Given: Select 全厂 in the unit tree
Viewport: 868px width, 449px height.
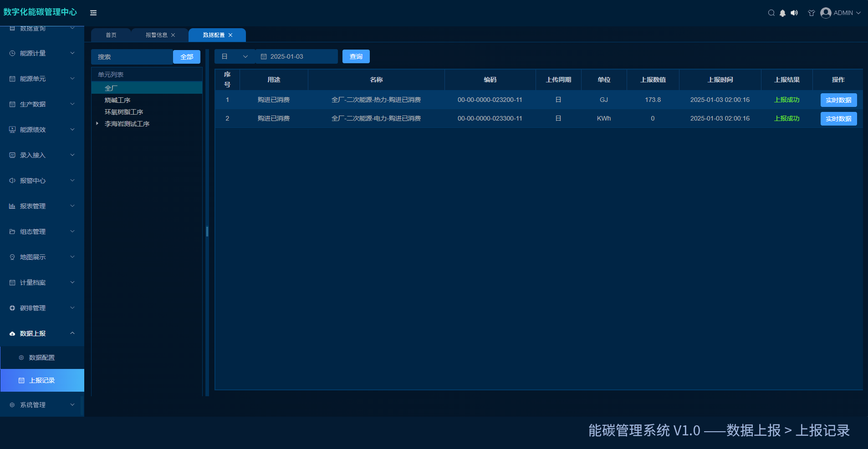Looking at the screenshot, I should (x=147, y=88).
